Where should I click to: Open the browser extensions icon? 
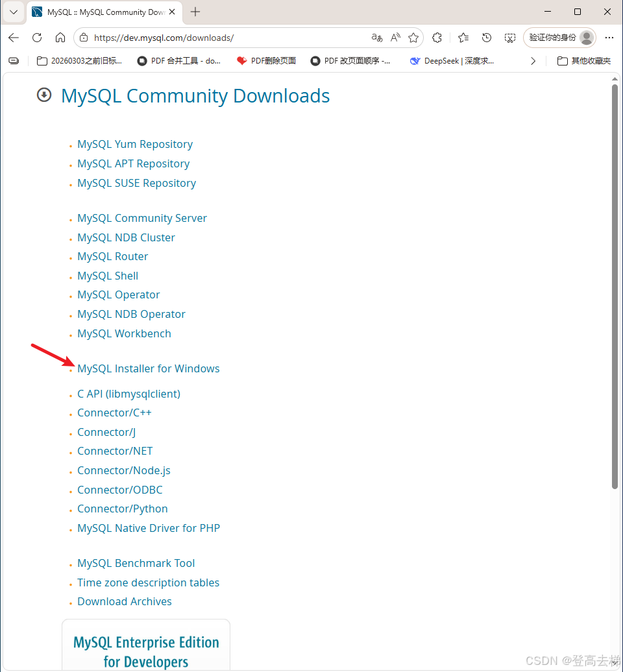[437, 38]
